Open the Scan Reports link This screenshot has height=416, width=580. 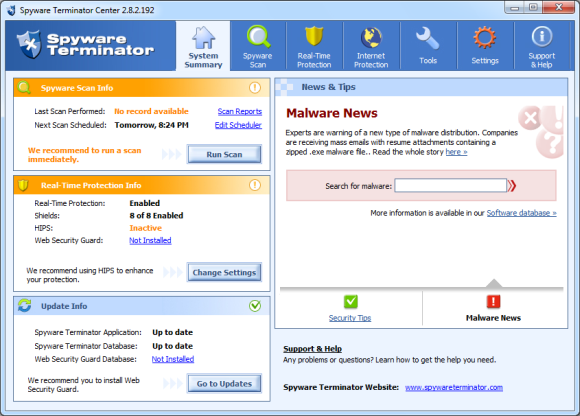coord(240,111)
